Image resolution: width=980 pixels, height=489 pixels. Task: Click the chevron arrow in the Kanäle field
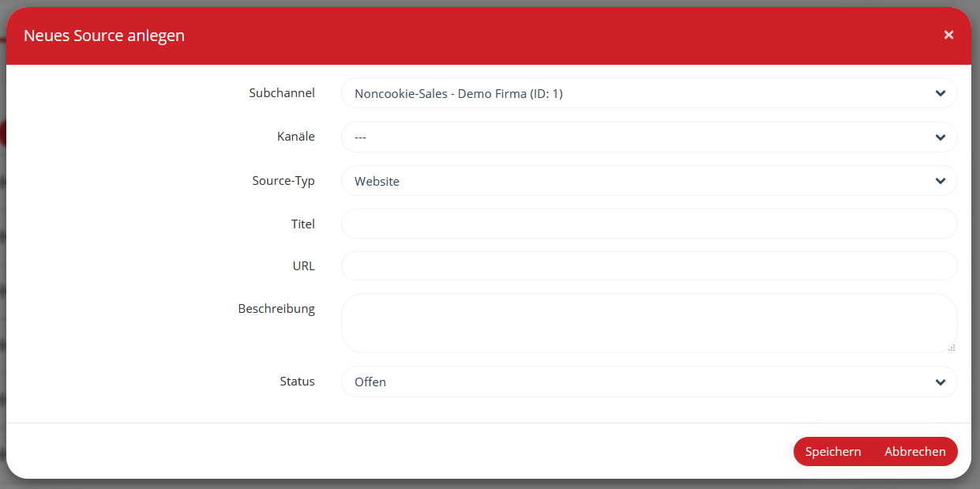(940, 137)
